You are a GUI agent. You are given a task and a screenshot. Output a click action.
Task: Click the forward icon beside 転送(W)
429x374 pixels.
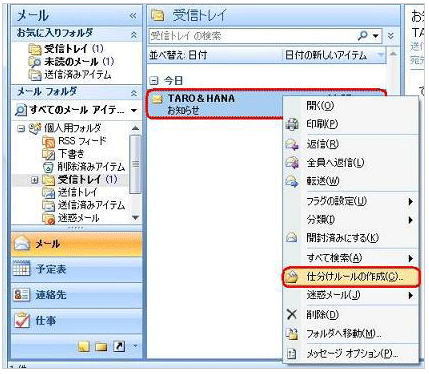coord(292,181)
